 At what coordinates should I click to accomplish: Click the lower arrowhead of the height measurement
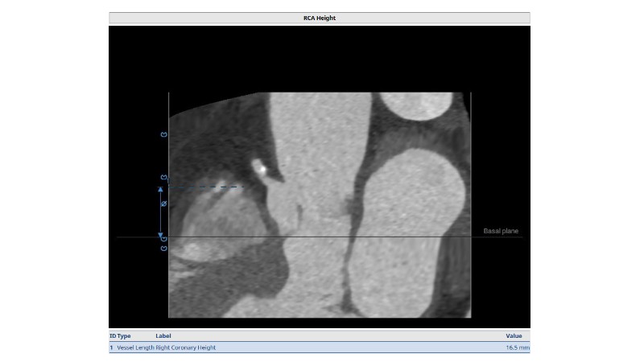[x=160, y=235]
